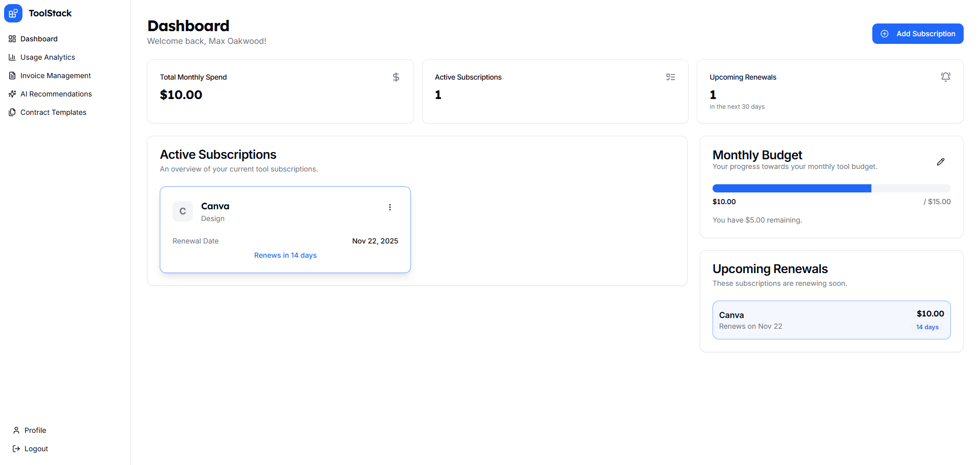Click the pencil icon to edit Monthly Budget
This screenshot has width=980, height=465.
[941, 162]
